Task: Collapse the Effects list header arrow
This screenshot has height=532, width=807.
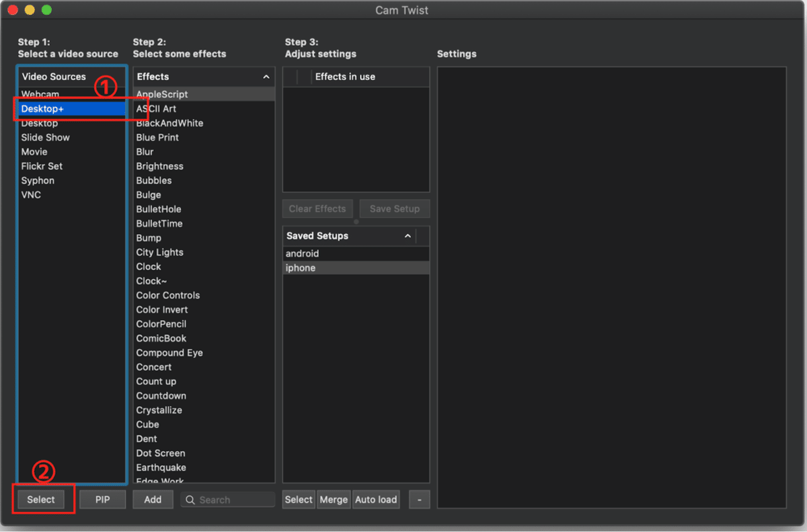Action: (266, 77)
